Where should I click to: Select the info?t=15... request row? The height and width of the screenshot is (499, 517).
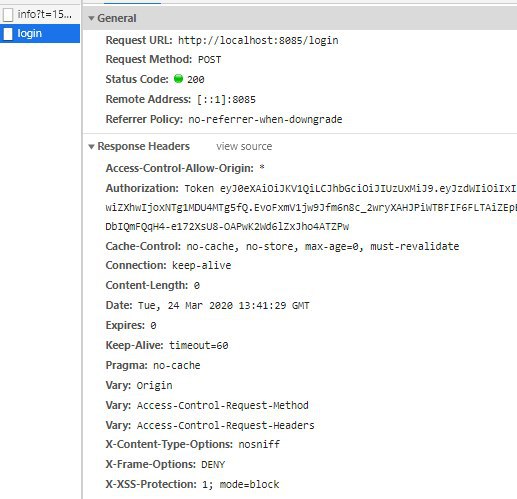click(40, 14)
